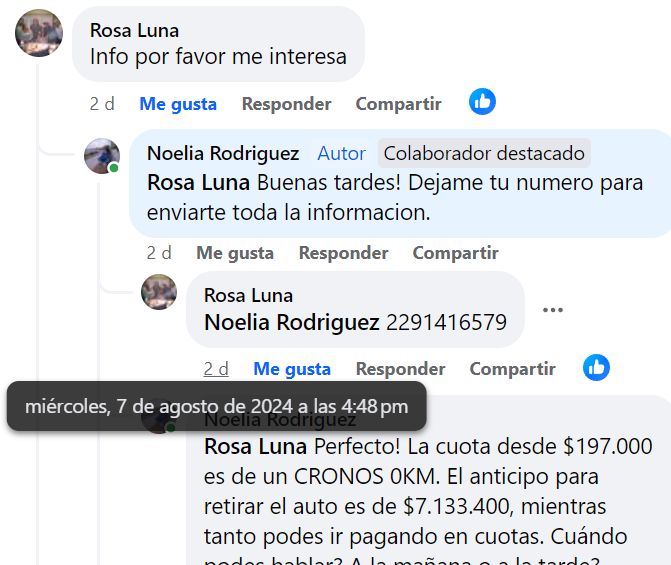Open the Noelia Rodriguez name link on author reply
Image resolution: width=671 pixels, height=565 pixels.
tap(223, 153)
